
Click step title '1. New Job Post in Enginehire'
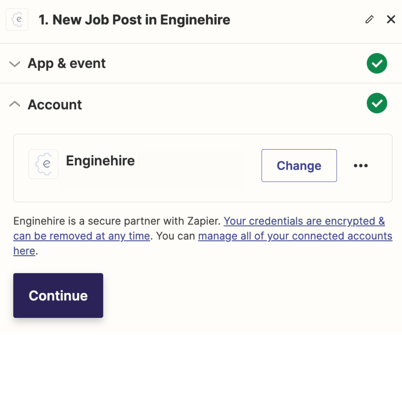pyautogui.click(x=134, y=20)
